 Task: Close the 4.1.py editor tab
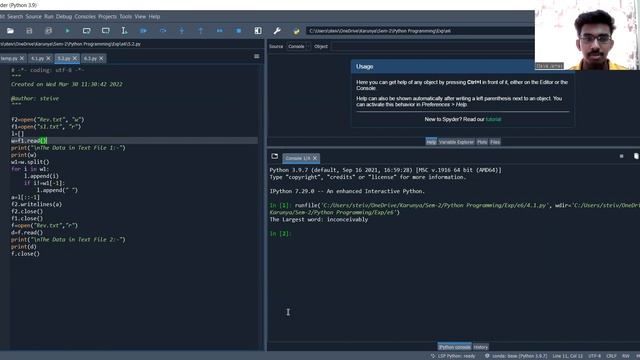pos(48,58)
